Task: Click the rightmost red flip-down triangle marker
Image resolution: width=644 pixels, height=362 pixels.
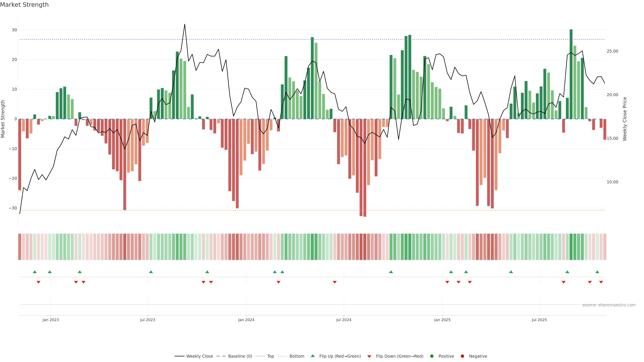Action: [x=601, y=282]
